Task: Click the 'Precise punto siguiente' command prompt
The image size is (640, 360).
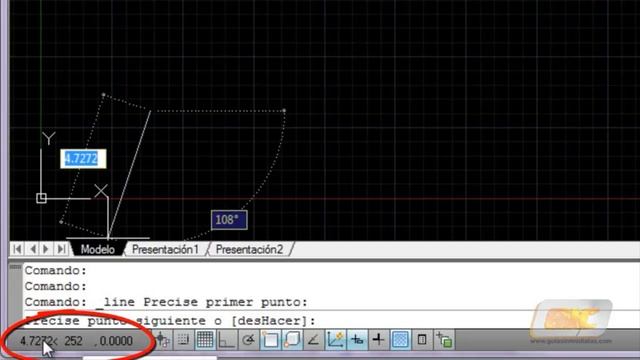Action: 170,321
